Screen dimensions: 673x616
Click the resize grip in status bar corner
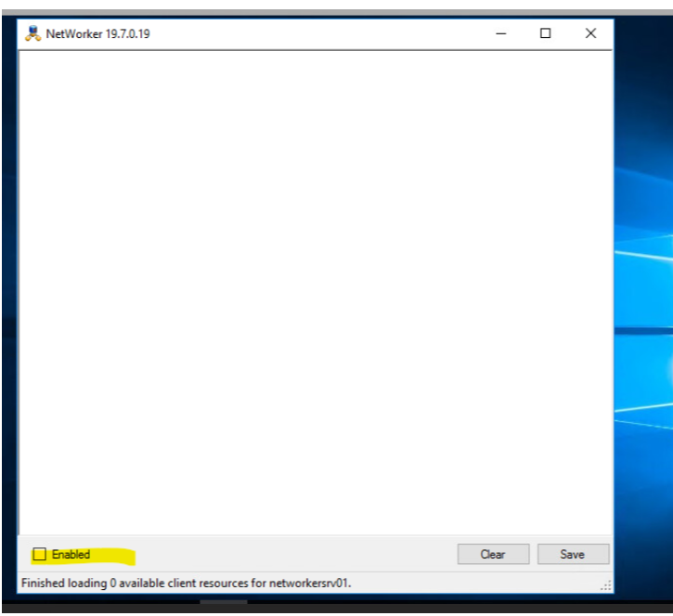(605, 585)
